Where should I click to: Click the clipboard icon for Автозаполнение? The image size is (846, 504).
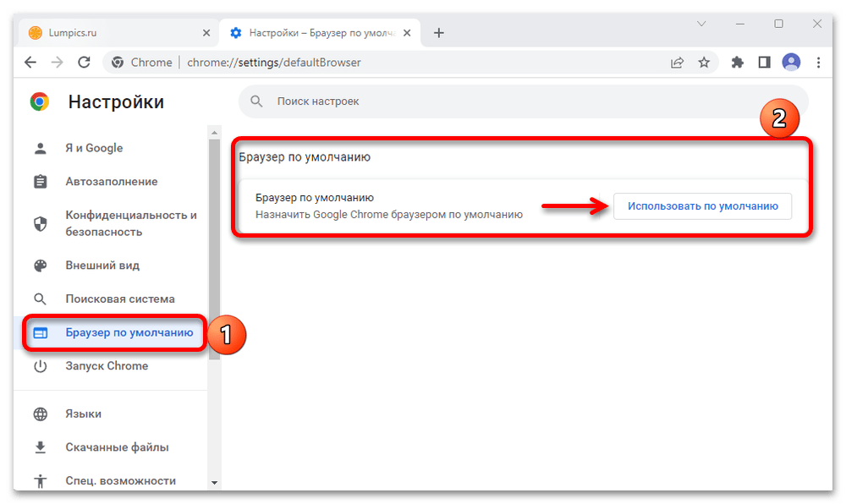pyautogui.click(x=41, y=182)
